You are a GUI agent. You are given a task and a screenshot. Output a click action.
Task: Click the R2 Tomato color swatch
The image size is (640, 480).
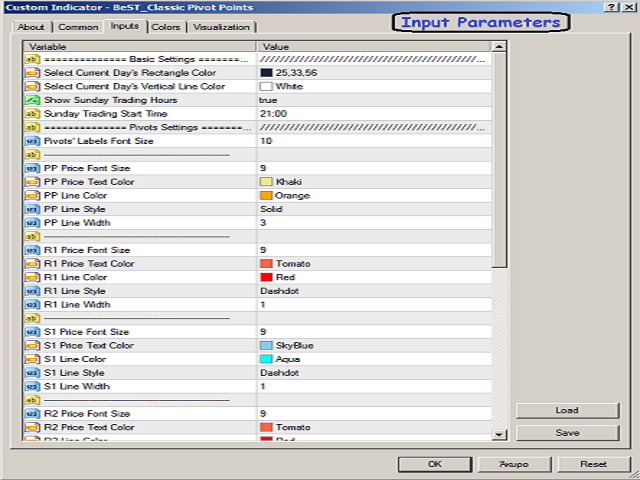[266, 428]
